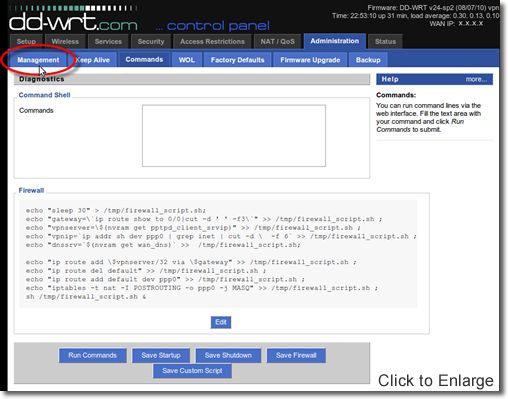Click the Firmware version text

(433, 7)
